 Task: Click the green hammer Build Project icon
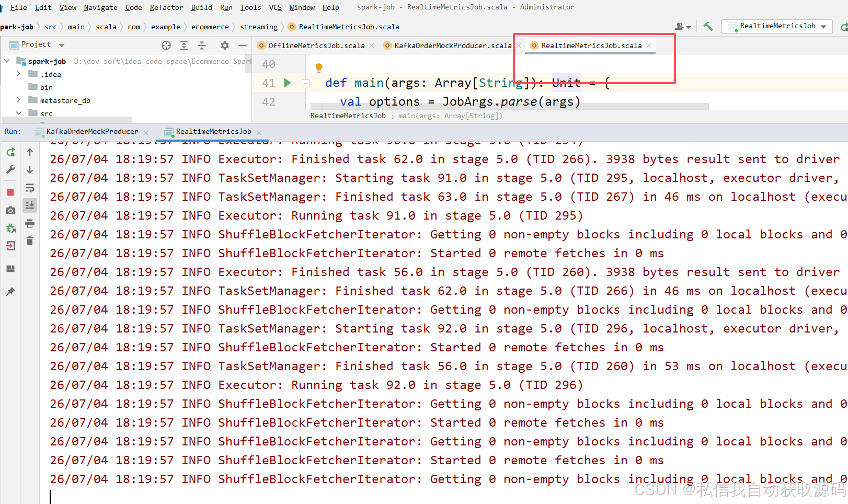tap(708, 26)
